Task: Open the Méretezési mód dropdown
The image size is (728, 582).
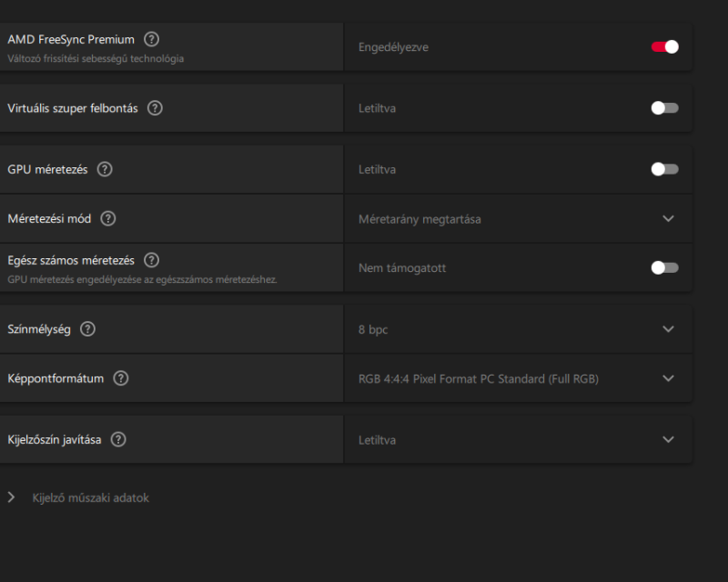Action: click(668, 218)
